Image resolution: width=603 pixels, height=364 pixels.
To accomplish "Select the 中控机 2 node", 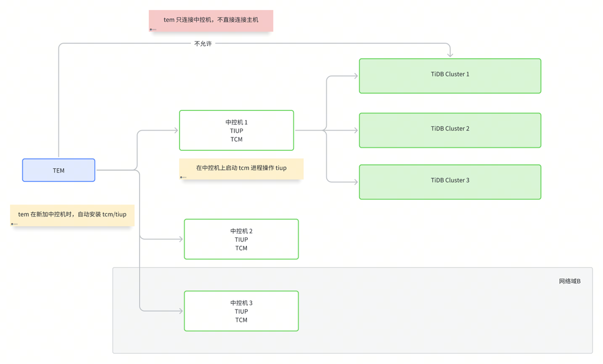I will pyautogui.click(x=241, y=239).
